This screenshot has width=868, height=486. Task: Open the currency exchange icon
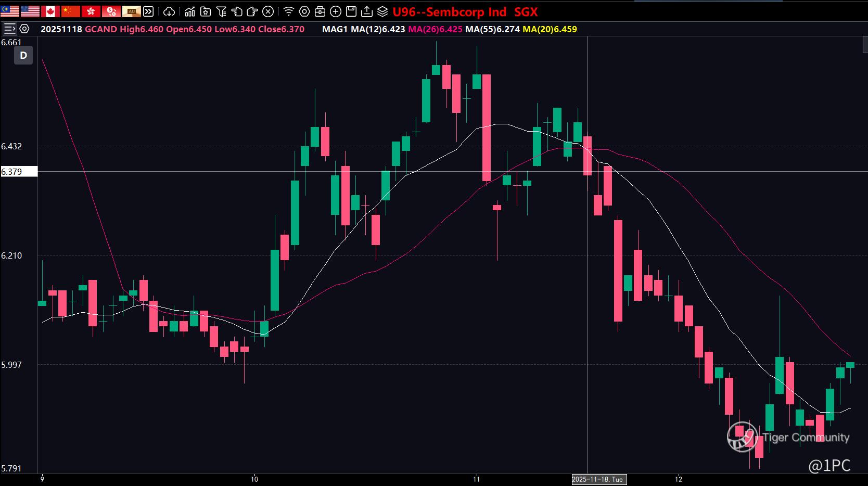(x=111, y=11)
